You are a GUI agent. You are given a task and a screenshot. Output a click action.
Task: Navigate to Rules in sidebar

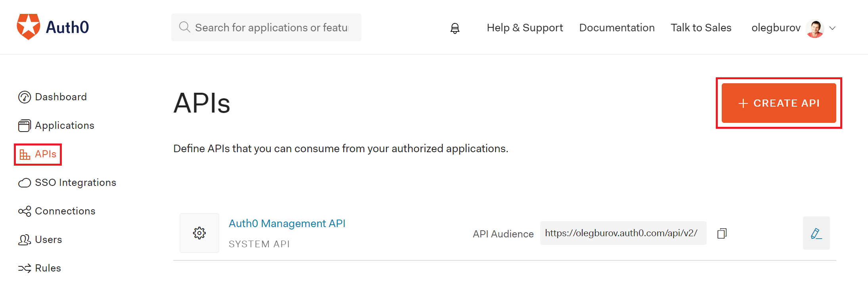click(48, 268)
